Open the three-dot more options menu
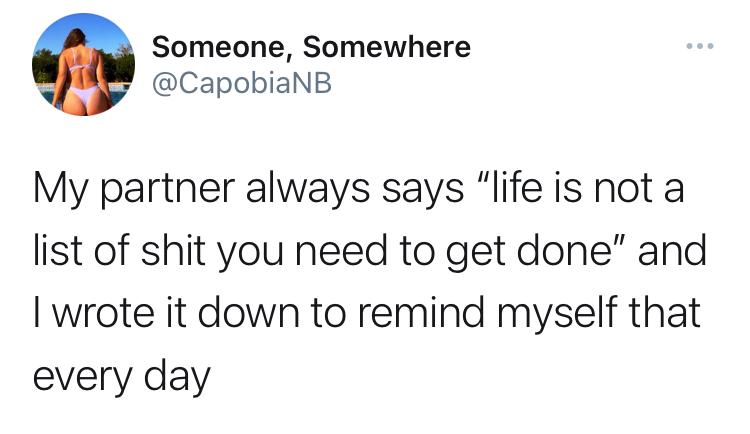750x434 pixels. click(x=700, y=46)
